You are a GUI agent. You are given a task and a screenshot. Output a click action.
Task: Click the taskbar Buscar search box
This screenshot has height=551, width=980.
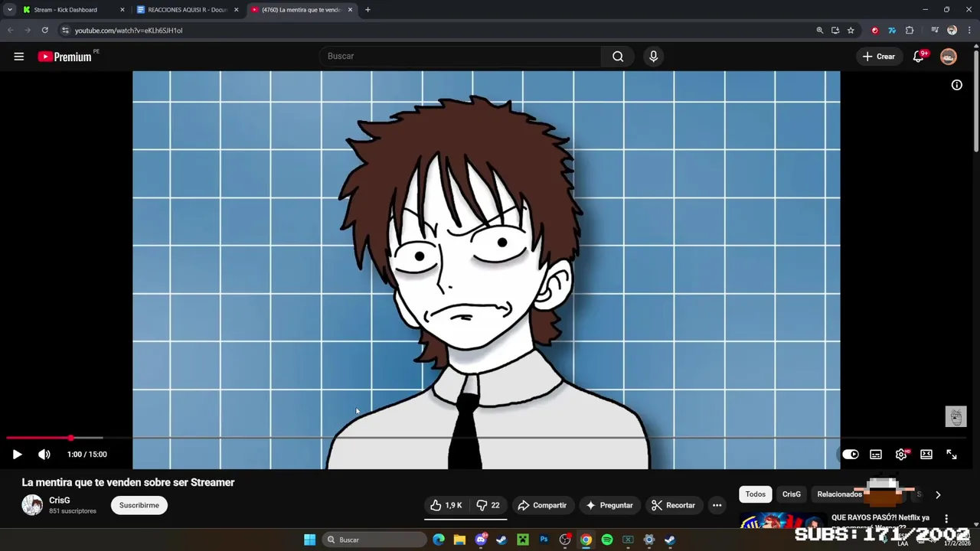pos(374,540)
